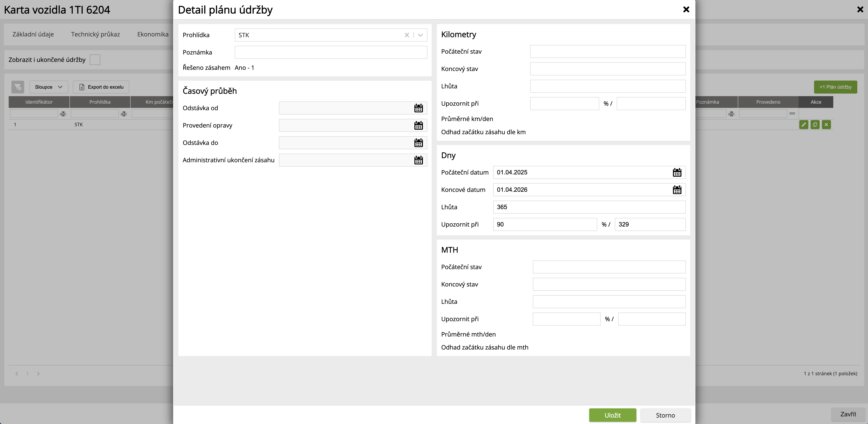868x424 pixels.
Task: Open Provedeno column filter operator
Action: tap(792, 114)
